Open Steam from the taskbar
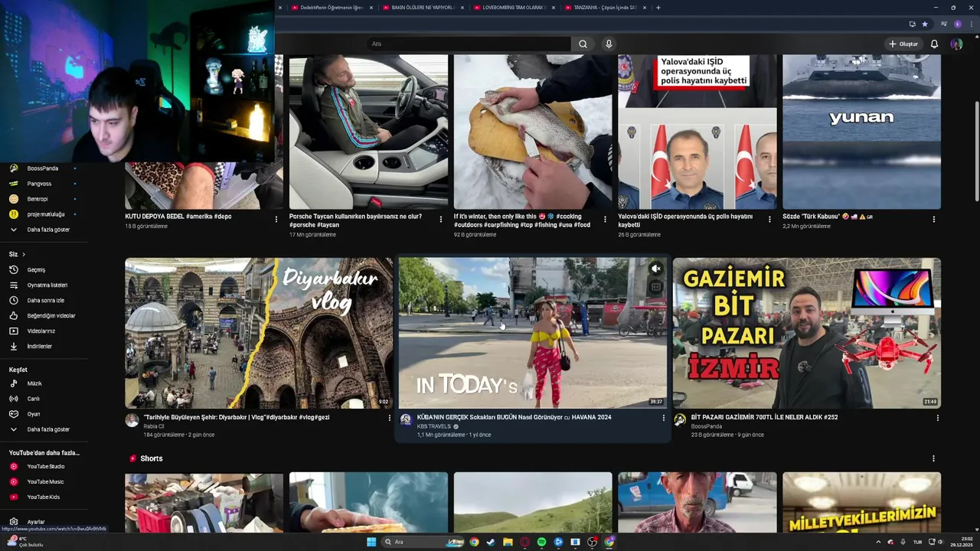This screenshot has height=551, width=980. coord(491,542)
